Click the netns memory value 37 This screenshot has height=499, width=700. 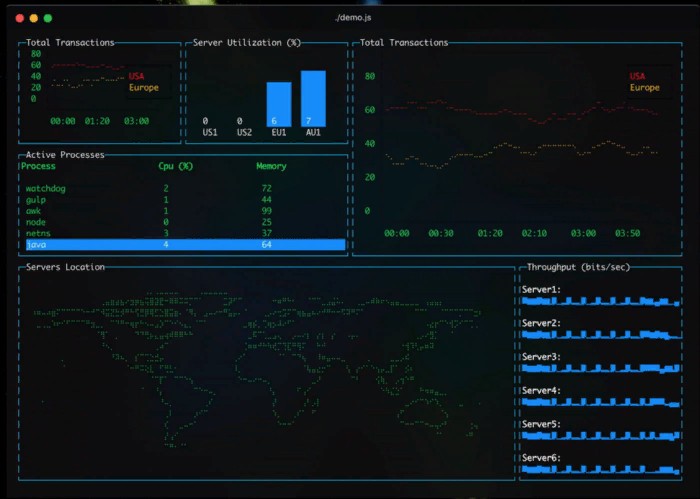click(267, 233)
